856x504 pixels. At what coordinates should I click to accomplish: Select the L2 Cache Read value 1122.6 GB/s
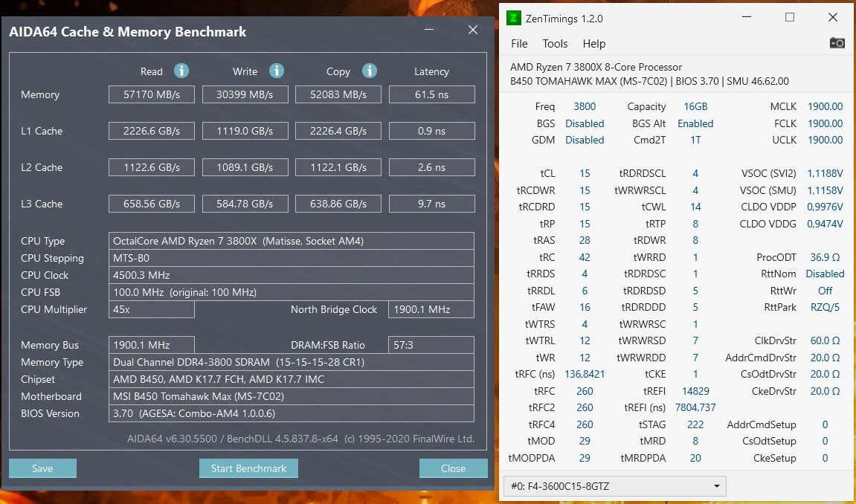coord(152,167)
